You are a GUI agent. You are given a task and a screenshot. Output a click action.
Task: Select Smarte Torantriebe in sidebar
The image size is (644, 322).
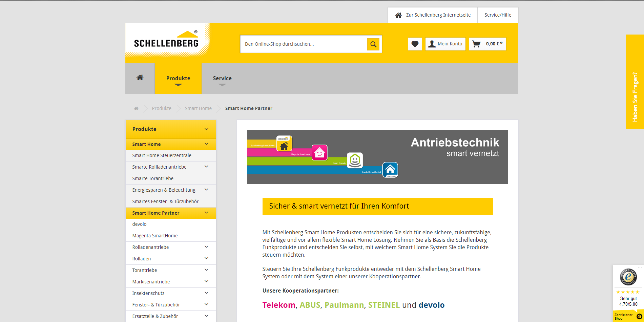(x=171, y=178)
